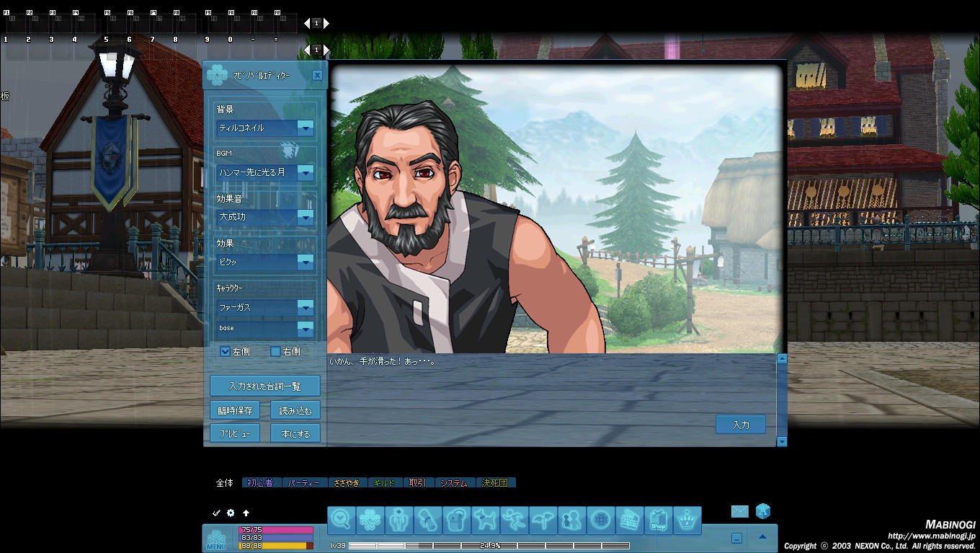Image resolution: width=980 pixels, height=553 pixels.
Task: Open the Shop gift box icon
Action: 658,520
